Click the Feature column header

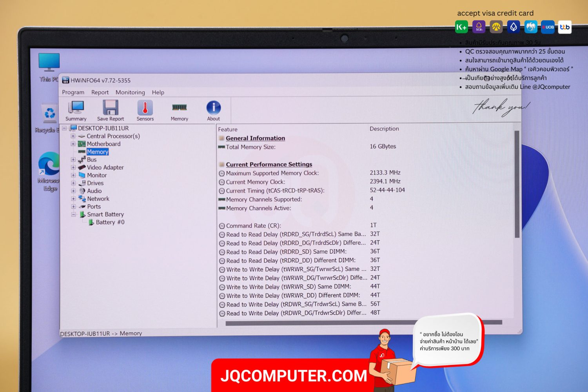pos(228,129)
